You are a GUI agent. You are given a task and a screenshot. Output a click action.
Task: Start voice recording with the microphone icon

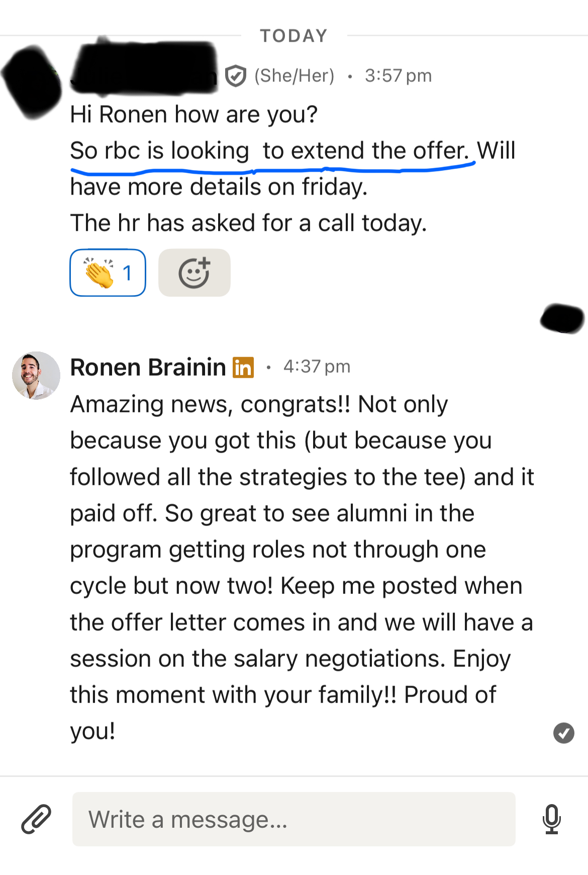click(551, 819)
